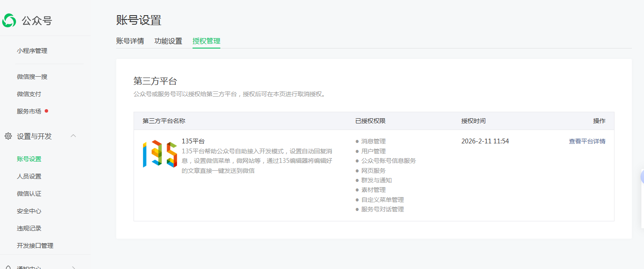
Task: Open 微信搜一搜 in the sidebar
Action: [32, 77]
